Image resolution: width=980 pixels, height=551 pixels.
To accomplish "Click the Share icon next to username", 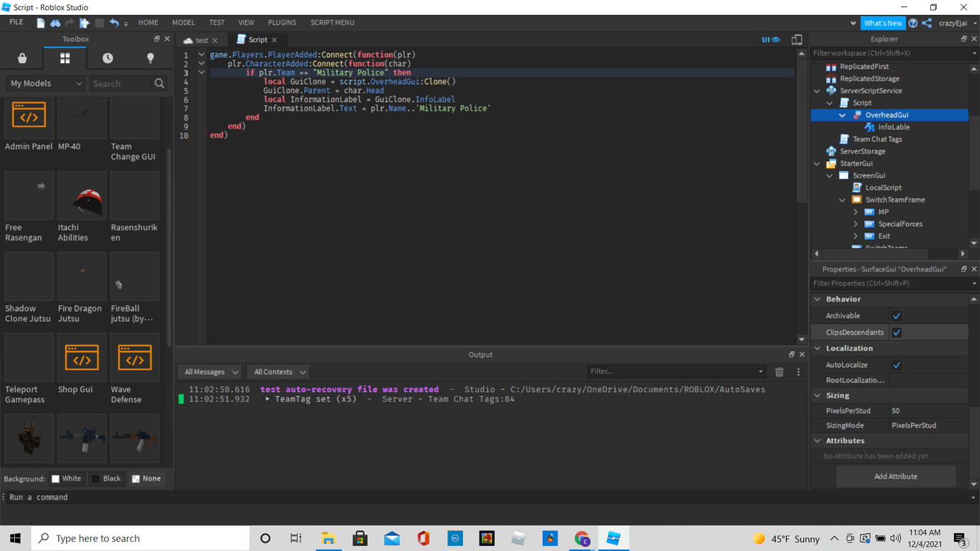I will 927,23.
